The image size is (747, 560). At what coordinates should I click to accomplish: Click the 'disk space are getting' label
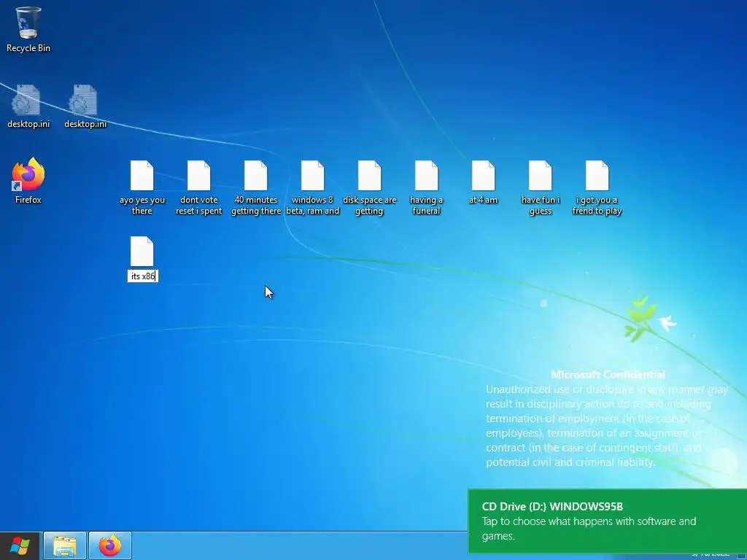coord(370,205)
